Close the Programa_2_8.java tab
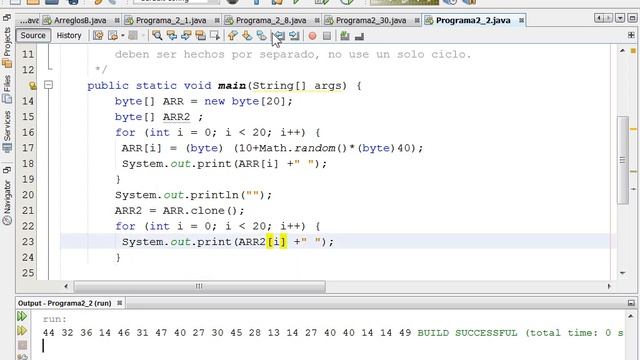640x360 pixels. [x=317, y=20]
